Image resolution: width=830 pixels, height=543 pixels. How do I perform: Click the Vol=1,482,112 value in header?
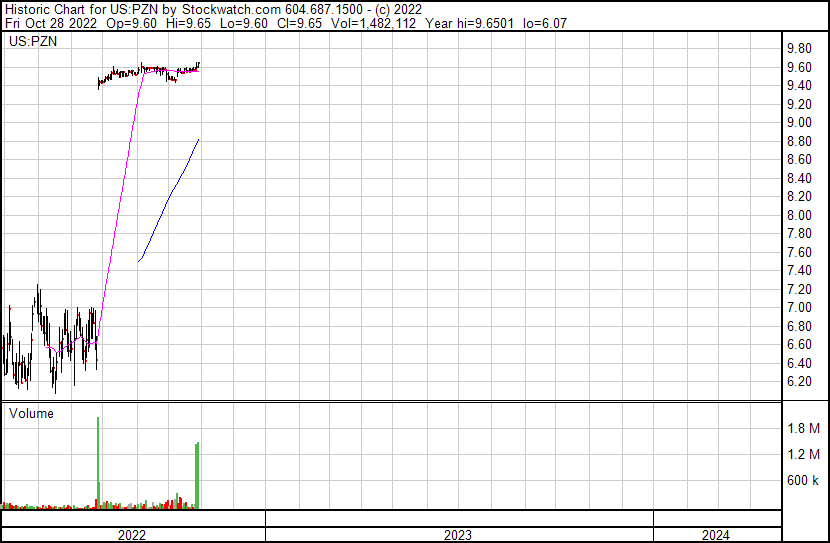tap(373, 23)
